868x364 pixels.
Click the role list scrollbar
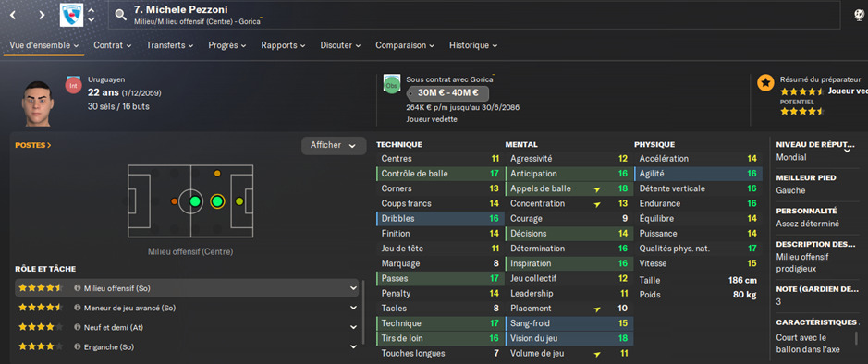[363, 315]
